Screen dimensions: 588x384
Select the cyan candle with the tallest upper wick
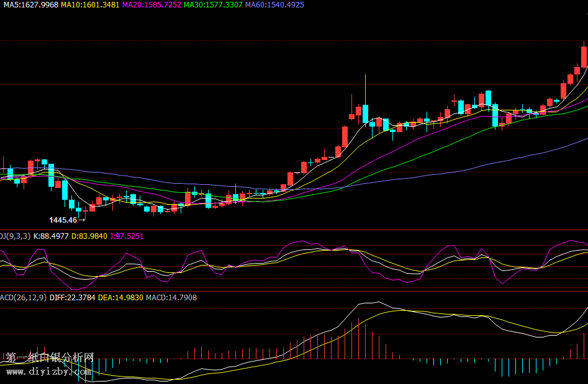[365, 113]
